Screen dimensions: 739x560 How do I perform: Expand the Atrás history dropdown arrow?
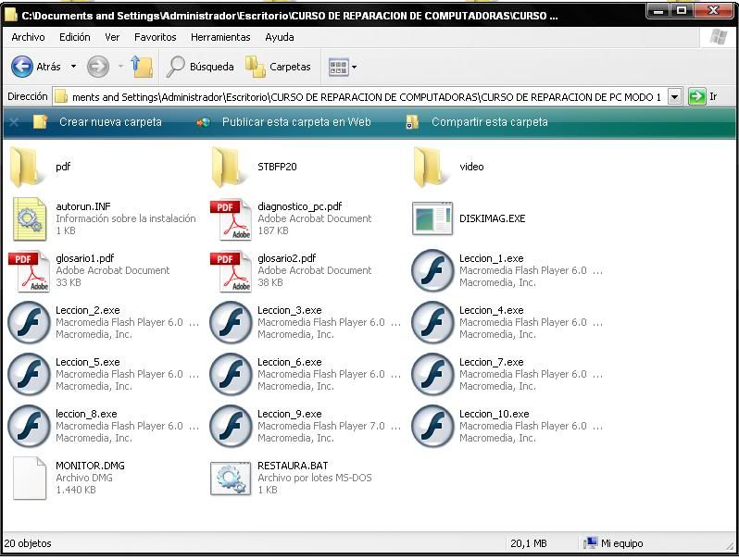click(73, 67)
